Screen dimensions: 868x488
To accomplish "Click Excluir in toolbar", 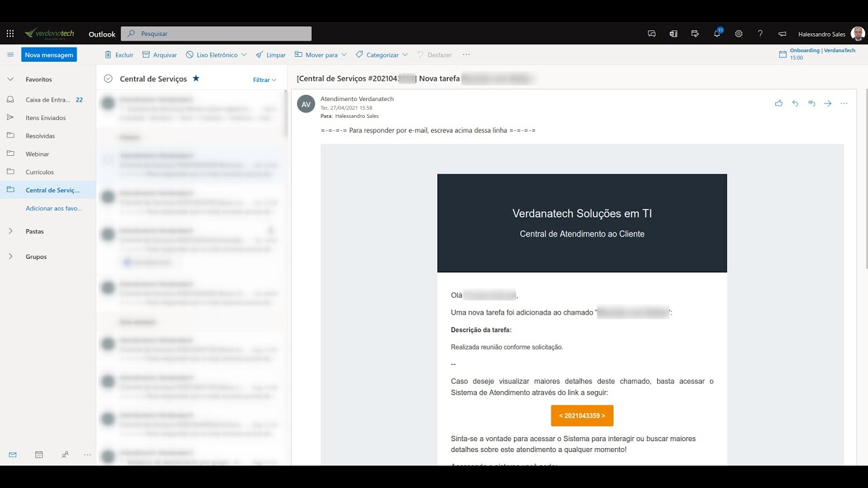I will pyautogui.click(x=119, y=55).
